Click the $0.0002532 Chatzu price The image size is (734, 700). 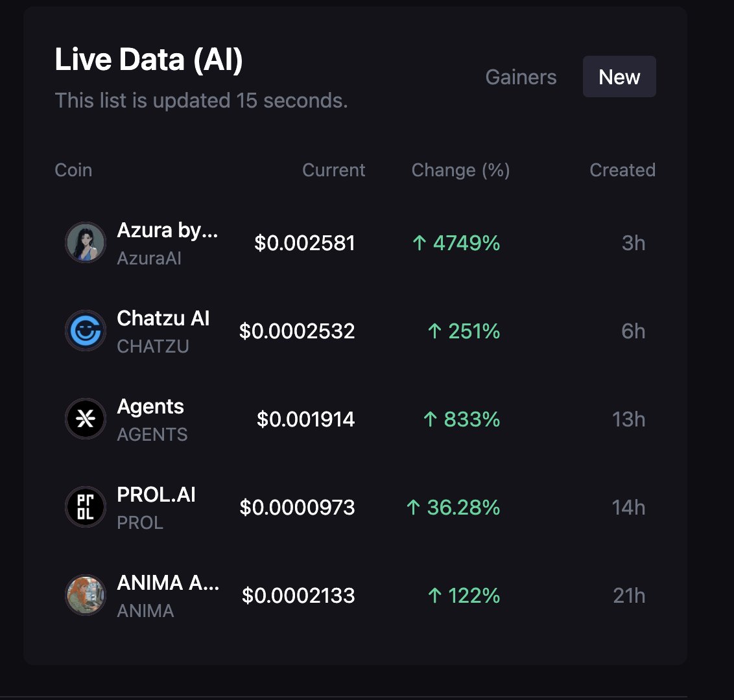[297, 331]
